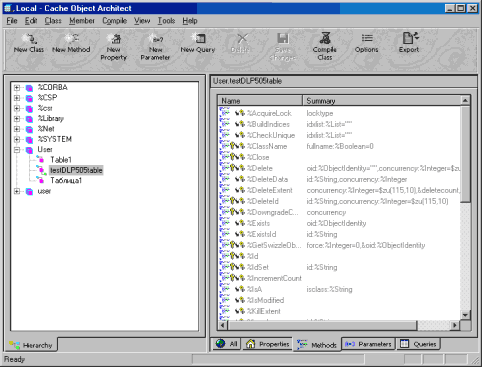Open the Member menu
The image size is (483, 368).
click(82, 21)
